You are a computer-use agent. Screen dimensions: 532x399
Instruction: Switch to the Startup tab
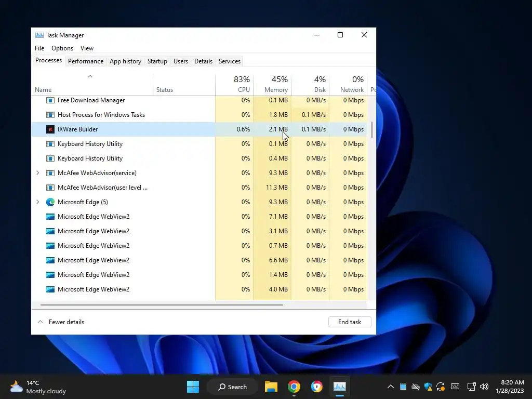(x=157, y=61)
